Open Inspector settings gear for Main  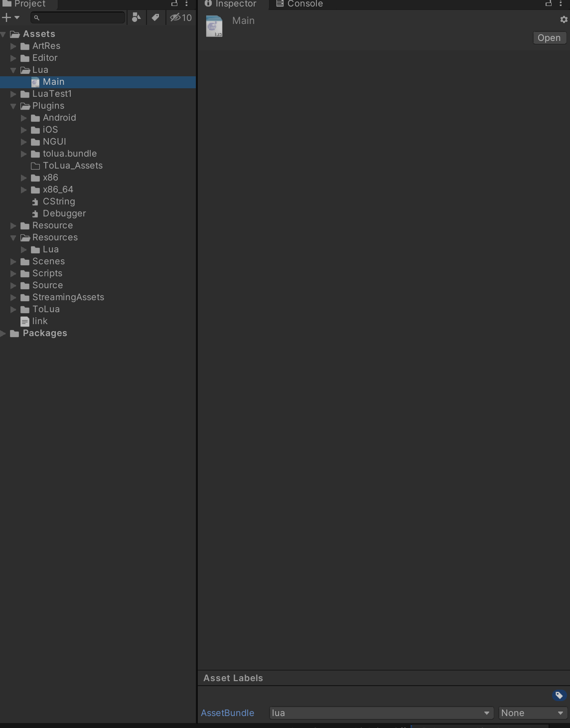[x=564, y=19]
